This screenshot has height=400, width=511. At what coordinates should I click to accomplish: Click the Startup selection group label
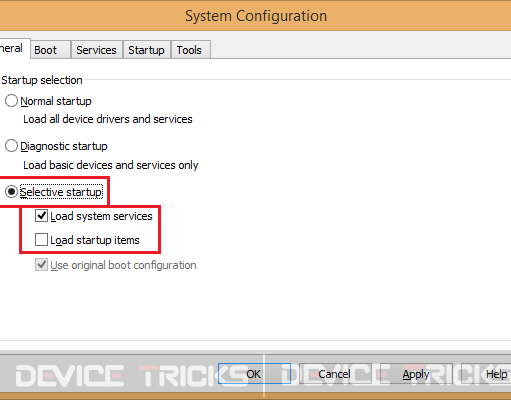pyautogui.click(x=42, y=80)
